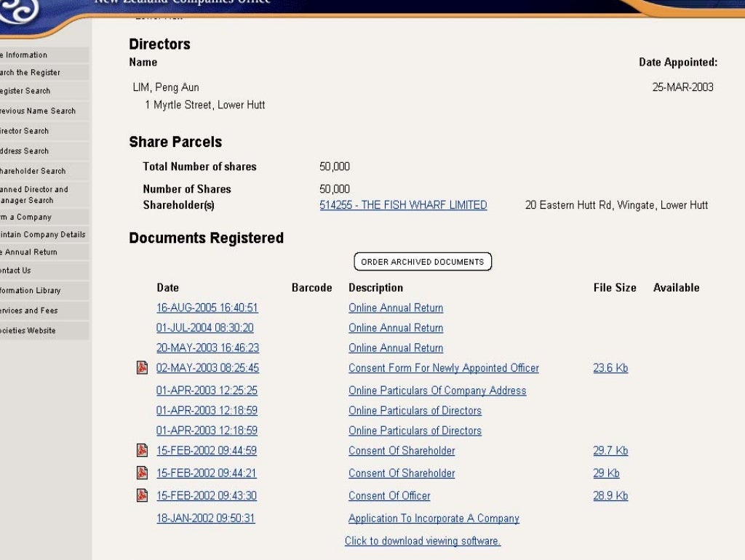745x560 pixels.
Task: Click the Companies Office logo
Action: tap(19, 10)
